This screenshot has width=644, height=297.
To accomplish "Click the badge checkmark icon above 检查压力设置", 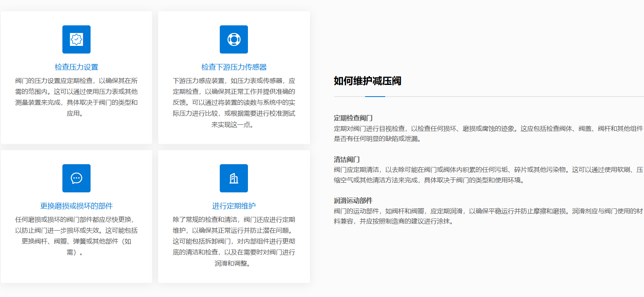I will tap(76, 39).
